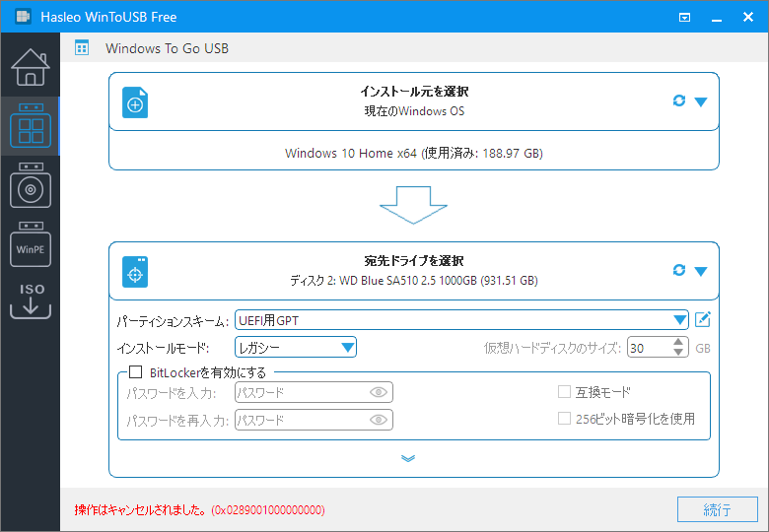
Task: Select Windows 10 Home x64 source entry
Action: tap(414, 154)
